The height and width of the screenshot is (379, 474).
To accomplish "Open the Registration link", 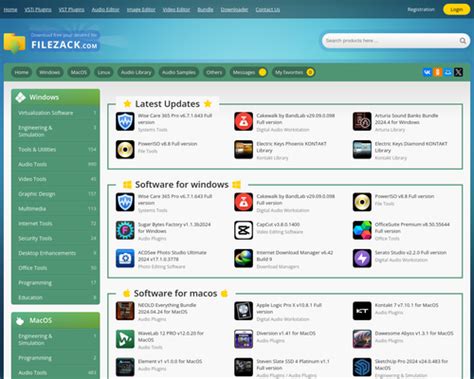I will coord(421,9).
